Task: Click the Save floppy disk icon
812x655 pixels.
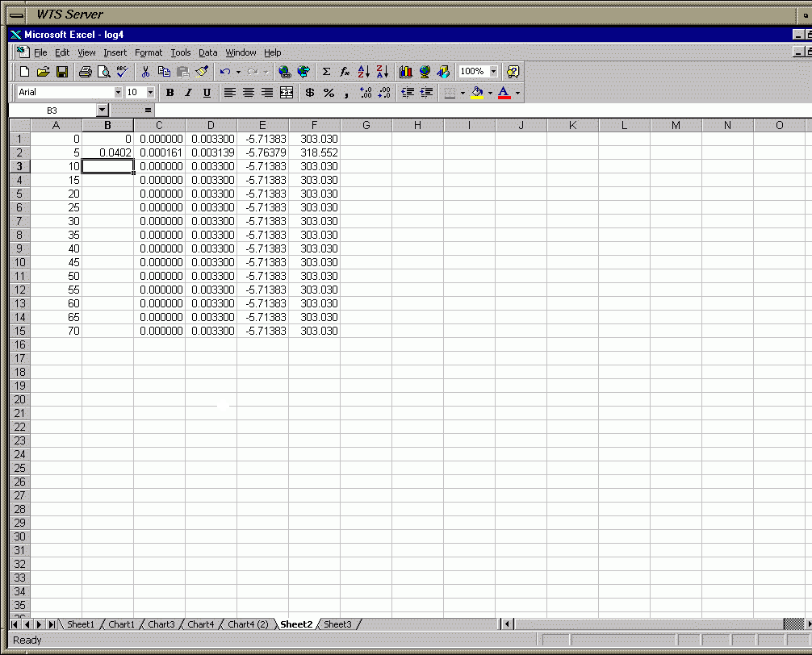Action: [x=62, y=72]
